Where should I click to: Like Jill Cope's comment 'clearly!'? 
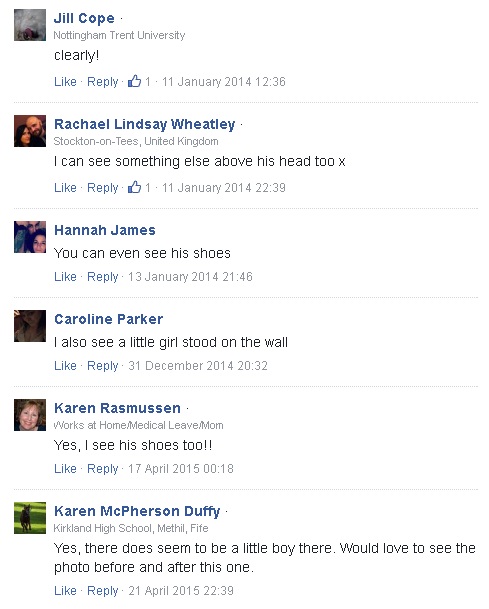(65, 82)
